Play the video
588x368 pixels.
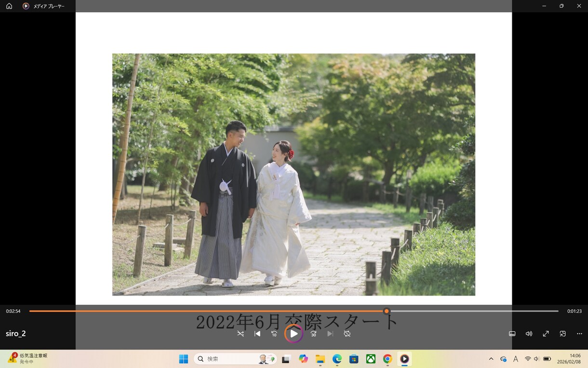(x=294, y=334)
